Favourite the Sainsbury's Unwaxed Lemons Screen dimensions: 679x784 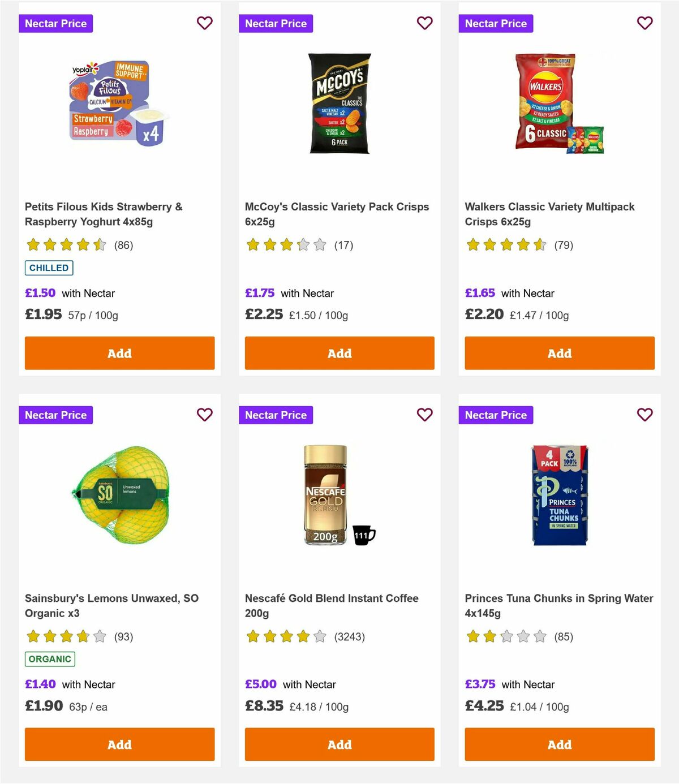pos(204,415)
